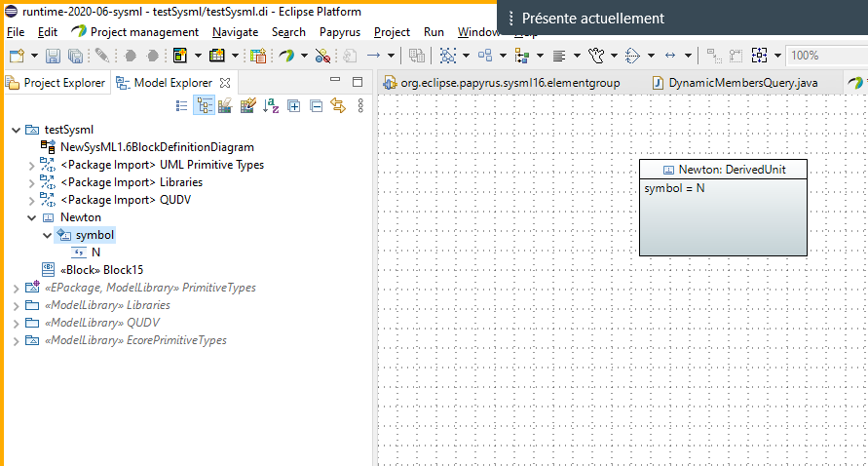Click the Expand All icon in Model Explorer
The height and width of the screenshot is (466, 868).
(x=293, y=105)
